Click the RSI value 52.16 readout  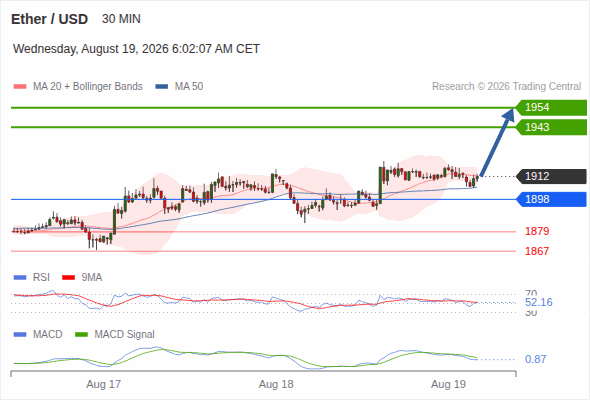[538, 302]
